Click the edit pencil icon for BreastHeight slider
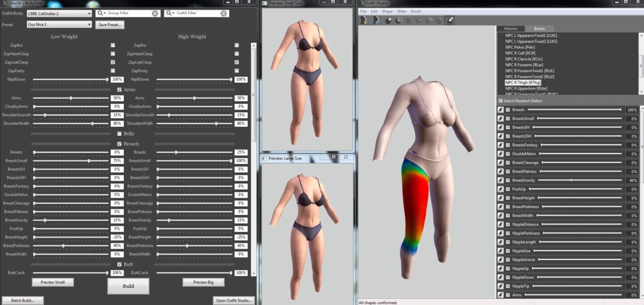This screenshot has height=305, width=644. point(501,198)
